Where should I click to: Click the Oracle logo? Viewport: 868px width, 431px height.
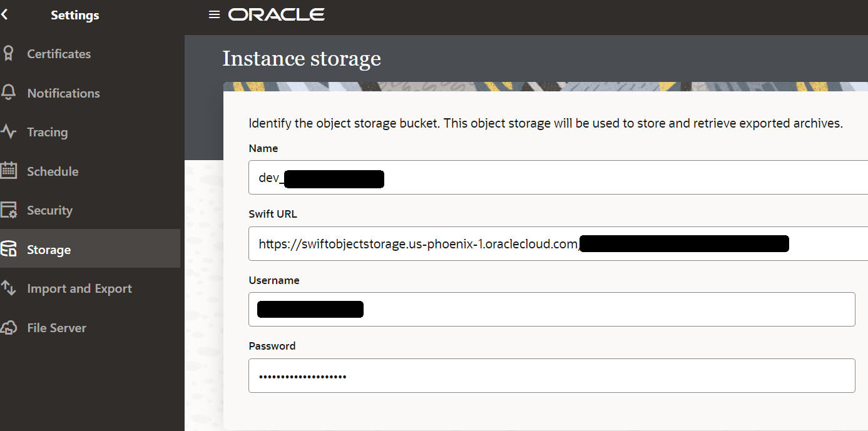(276, 14)
